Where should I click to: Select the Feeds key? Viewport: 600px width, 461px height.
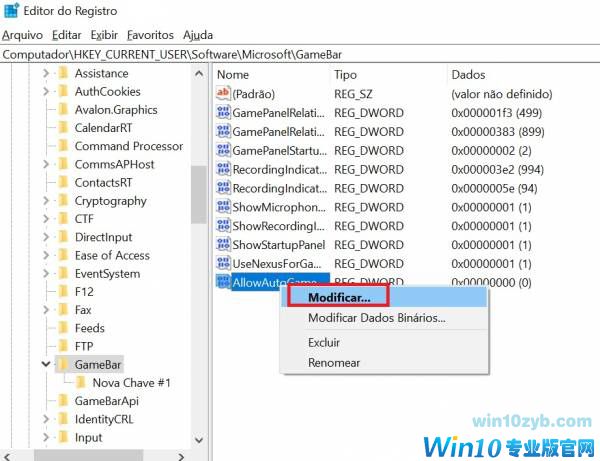coord(90,328)
